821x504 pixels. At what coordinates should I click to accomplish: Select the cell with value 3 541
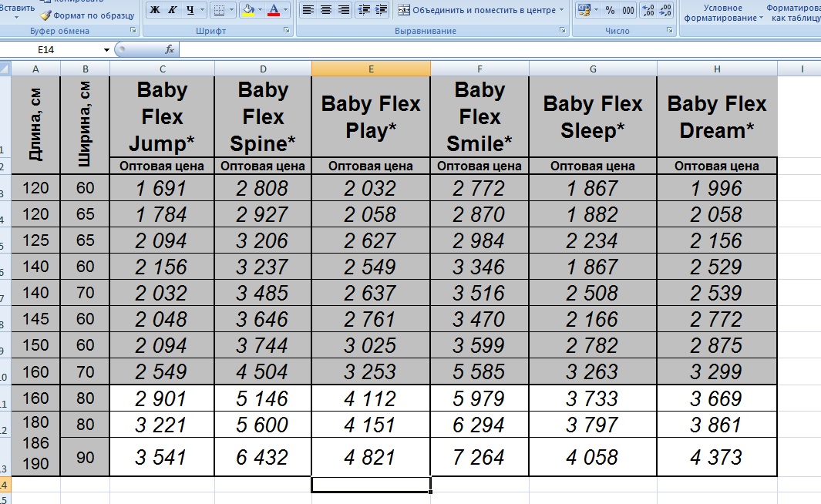[x=162, y=457]
